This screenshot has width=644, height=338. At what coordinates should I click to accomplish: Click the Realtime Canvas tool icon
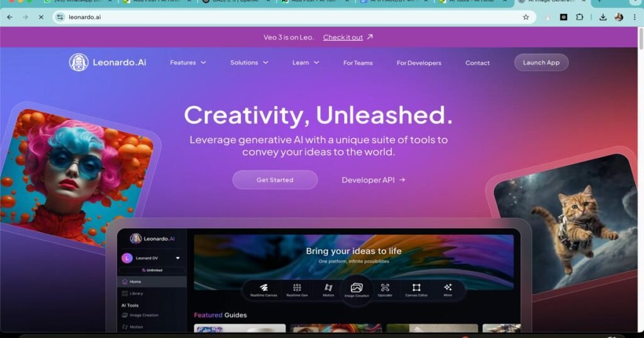coord(264,288)
